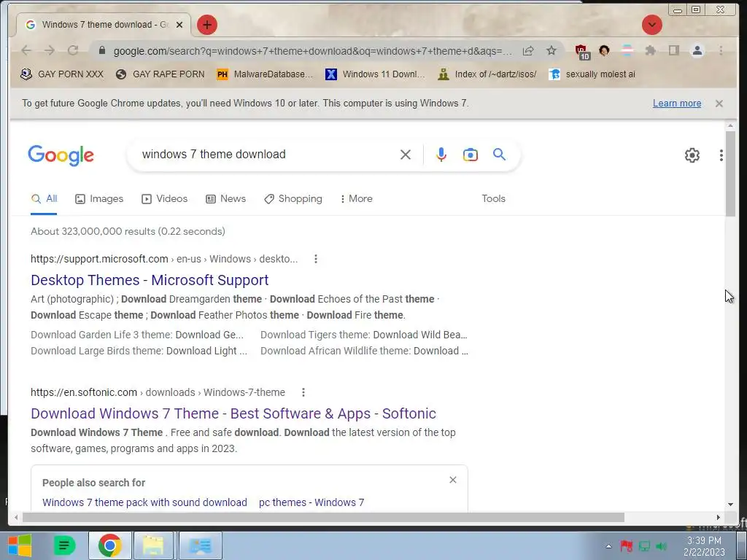Switch to the Images tab
This screenshot has width=747, height=560.
tap(99, 198)
